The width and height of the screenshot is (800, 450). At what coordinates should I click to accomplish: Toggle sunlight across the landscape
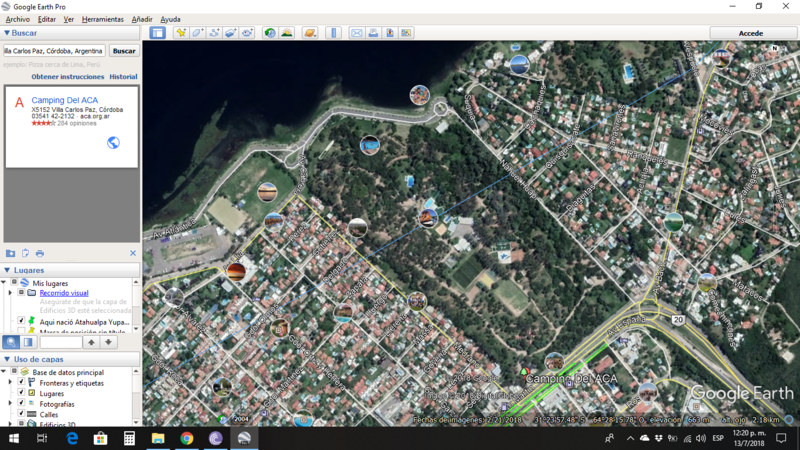[287, 33]
